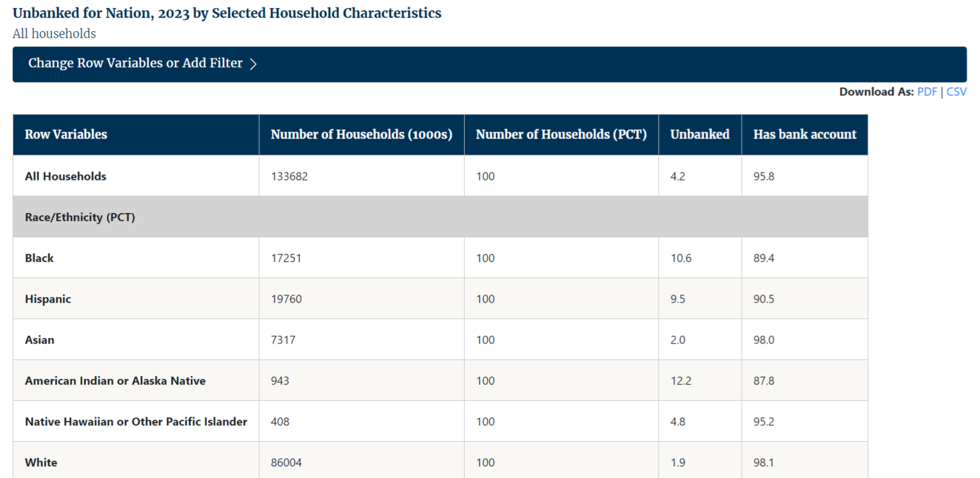980x478 pixels.
Task: Click the Unbanked column header
Action: click(700, 134)
